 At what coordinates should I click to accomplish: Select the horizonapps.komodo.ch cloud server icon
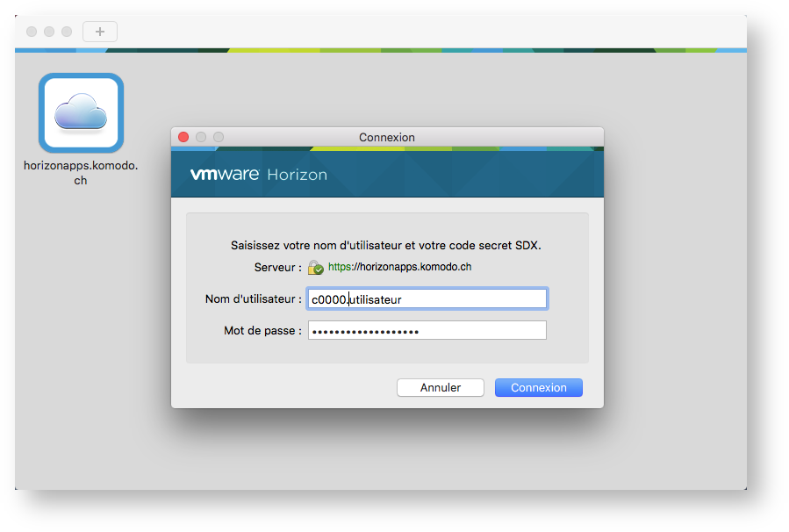(x=81, y=112)
